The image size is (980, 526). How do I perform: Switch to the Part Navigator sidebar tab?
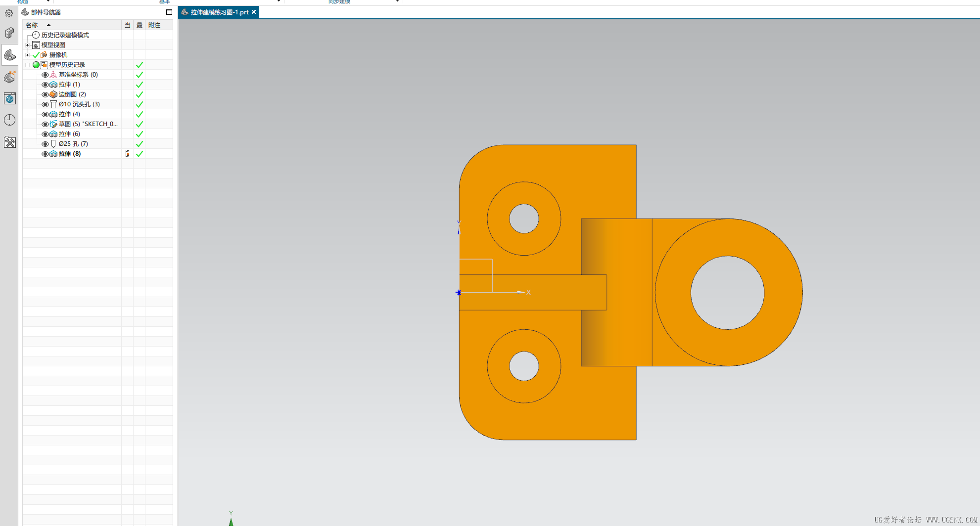click(x=9, y=55)
